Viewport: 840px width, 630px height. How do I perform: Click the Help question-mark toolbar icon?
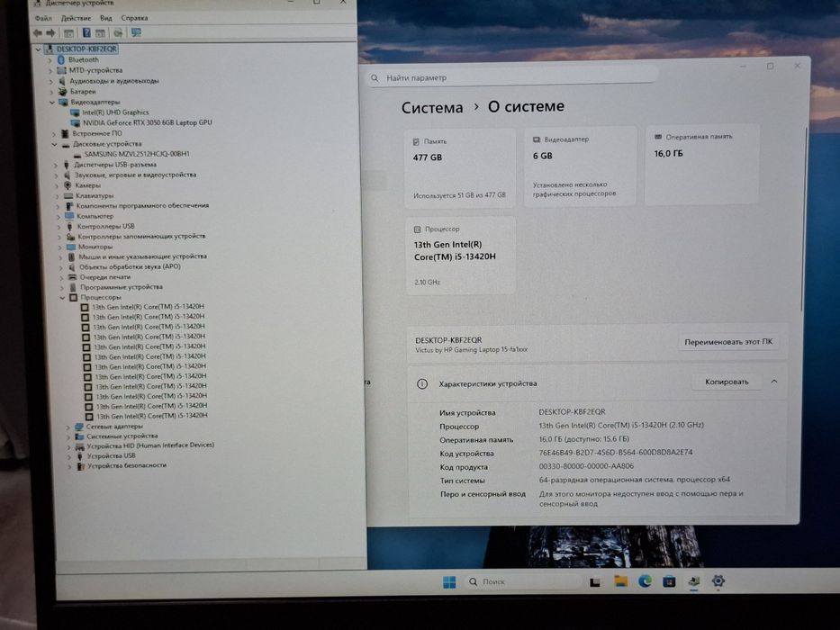coord(86,32)
